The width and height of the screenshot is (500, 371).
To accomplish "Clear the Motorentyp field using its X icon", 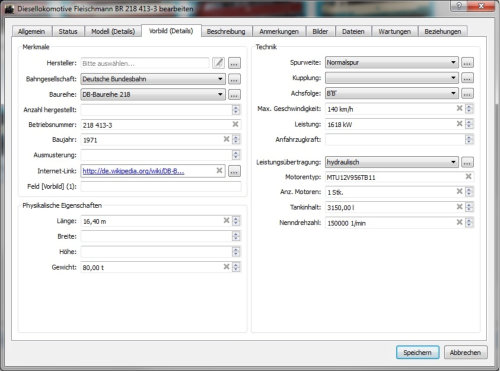I will (x=468, y=176).
